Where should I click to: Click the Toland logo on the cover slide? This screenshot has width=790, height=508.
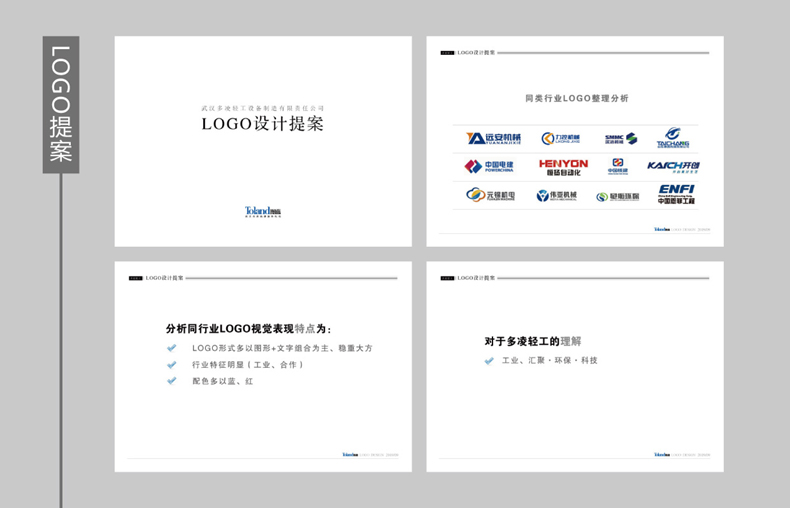pos(263,212)
